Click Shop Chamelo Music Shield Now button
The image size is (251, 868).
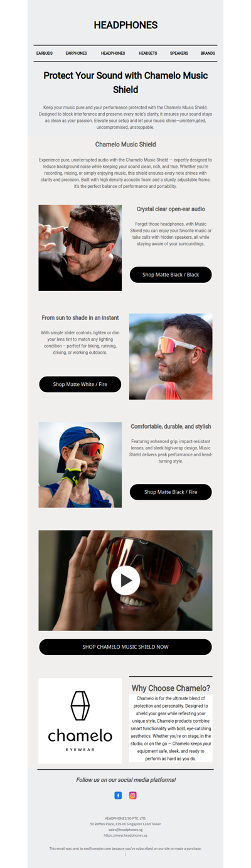point(125,647)
